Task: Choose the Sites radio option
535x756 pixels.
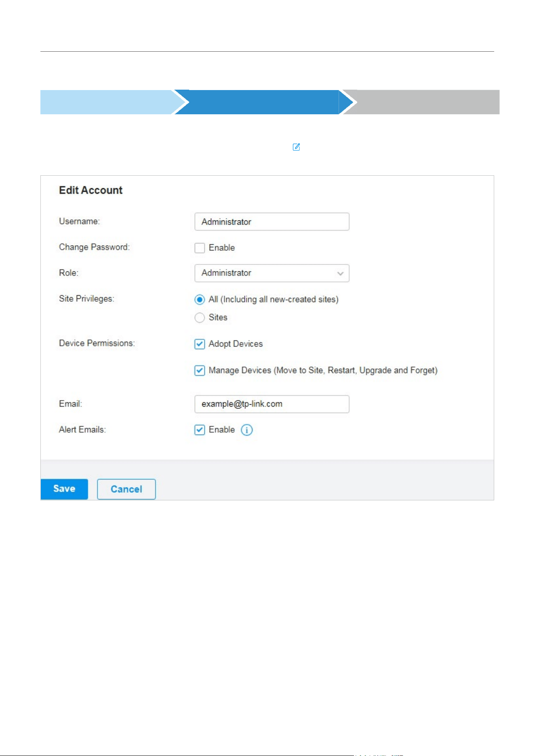Action: pos(200,318)
